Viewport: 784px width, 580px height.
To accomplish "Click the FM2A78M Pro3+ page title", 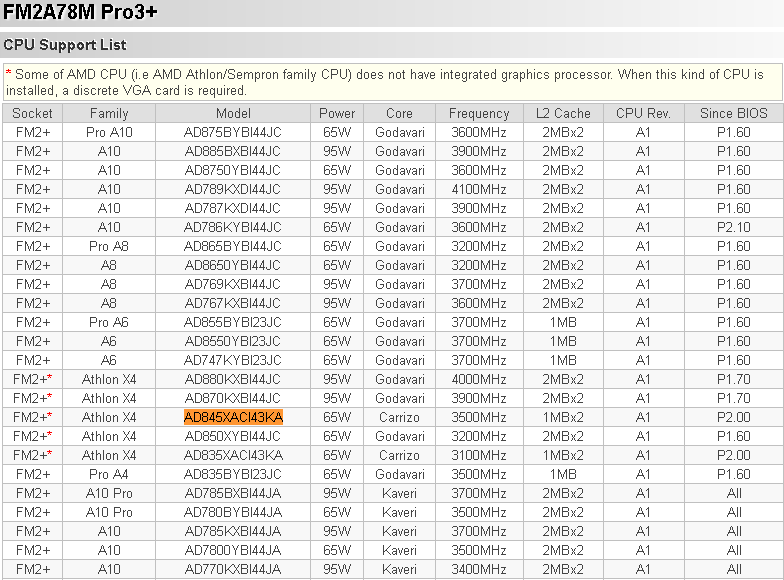I will 80,12.
